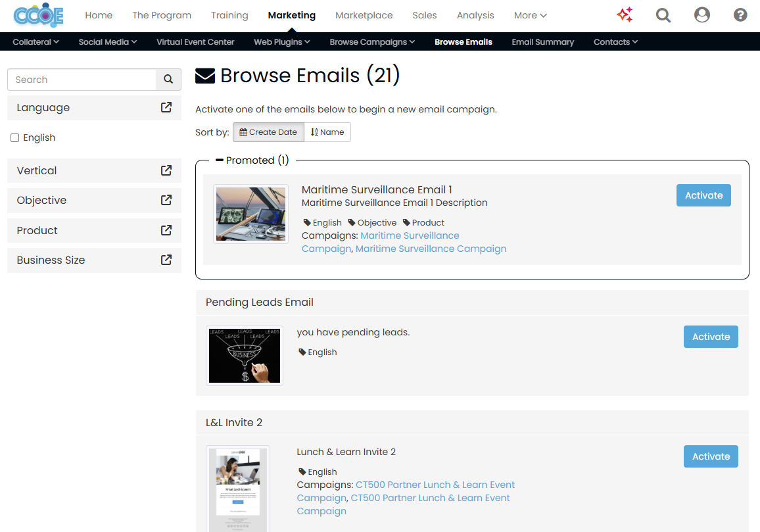Click 'Lunch & Learn Invite 2' description
Image resolution: width=760 pixels, height=532 pixels.
[x=346, y=452]
